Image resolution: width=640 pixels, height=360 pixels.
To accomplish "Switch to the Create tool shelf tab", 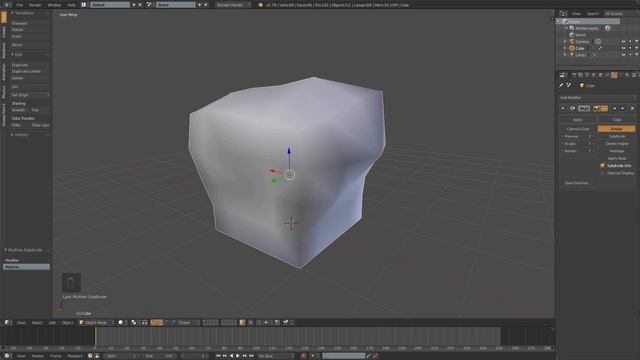I will (x=4, y=32).
